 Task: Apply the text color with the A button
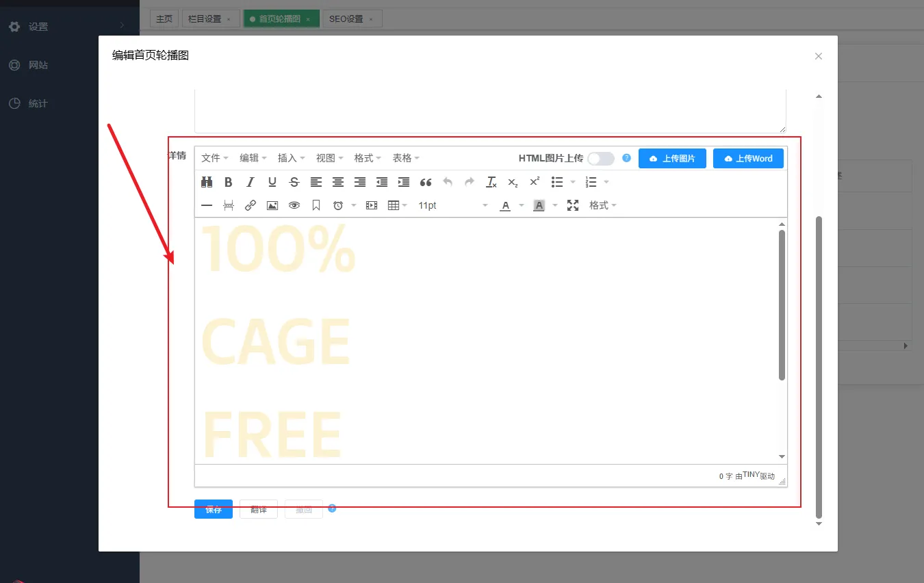tap(505, 205)
